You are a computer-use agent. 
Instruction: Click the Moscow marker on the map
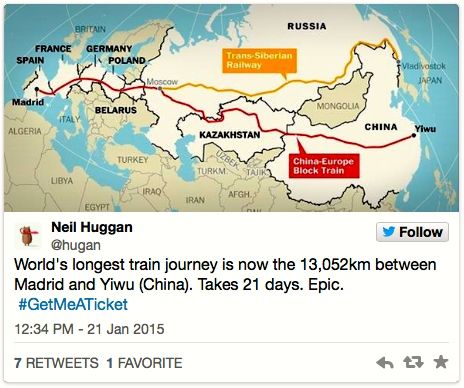[160, 88]
